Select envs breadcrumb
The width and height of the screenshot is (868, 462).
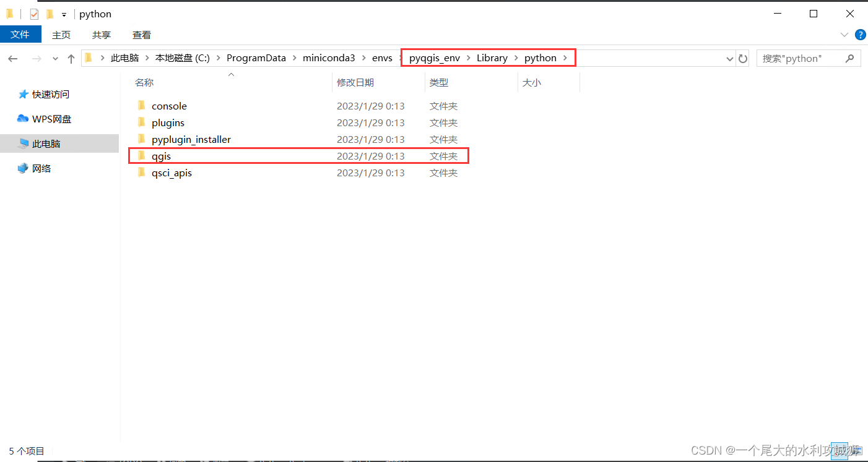(x=382, y=58)
